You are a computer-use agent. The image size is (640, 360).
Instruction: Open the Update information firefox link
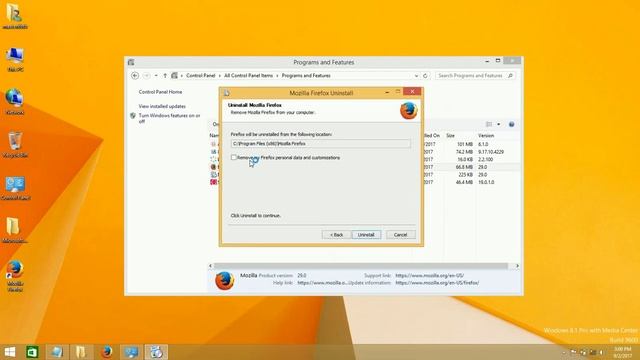click(x=437, y=283)
